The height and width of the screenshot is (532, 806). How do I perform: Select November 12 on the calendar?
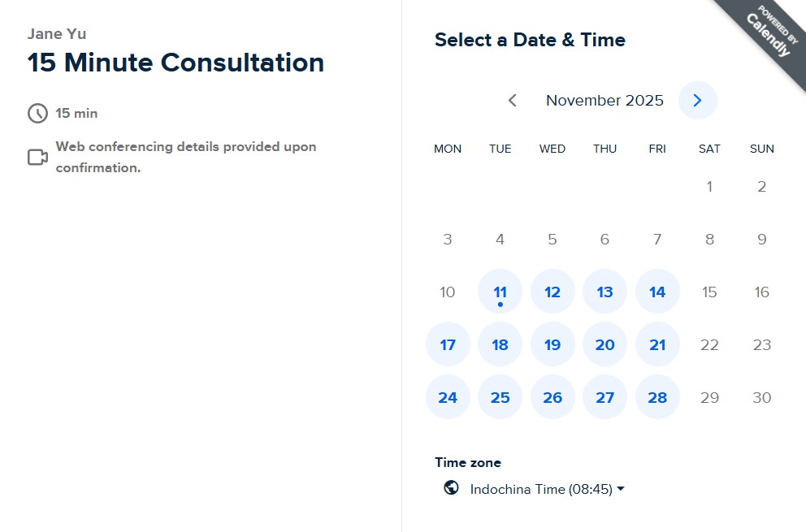552,292
